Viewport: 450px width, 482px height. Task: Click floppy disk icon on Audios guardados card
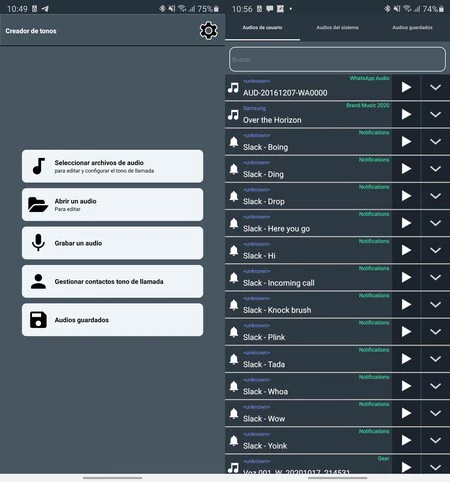click(38, 320)
